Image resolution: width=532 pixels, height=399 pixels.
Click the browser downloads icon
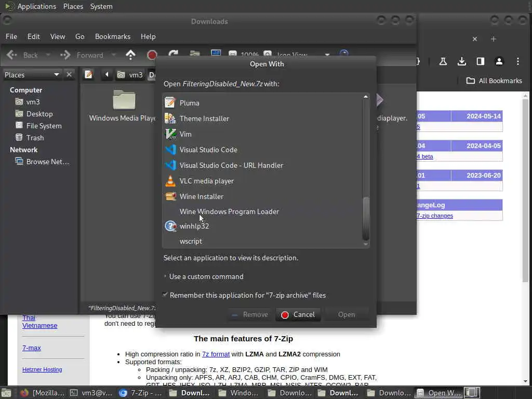[x=461, y=61]
